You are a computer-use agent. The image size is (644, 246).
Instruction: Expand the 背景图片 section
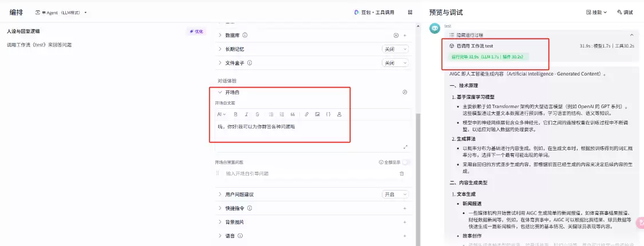220,222
